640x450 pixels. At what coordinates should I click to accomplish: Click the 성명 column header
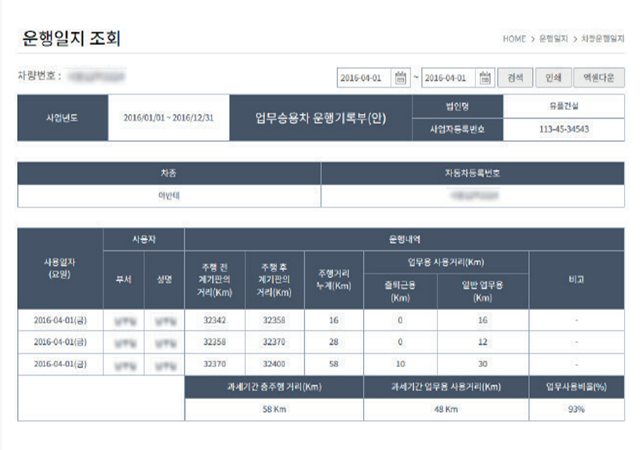click(x=164, y=281)
